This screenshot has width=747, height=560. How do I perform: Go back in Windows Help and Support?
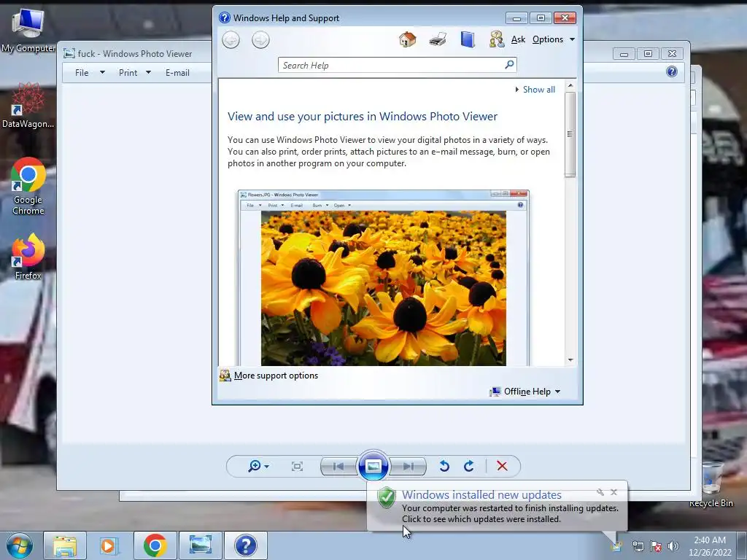click(x=231, y=39)
